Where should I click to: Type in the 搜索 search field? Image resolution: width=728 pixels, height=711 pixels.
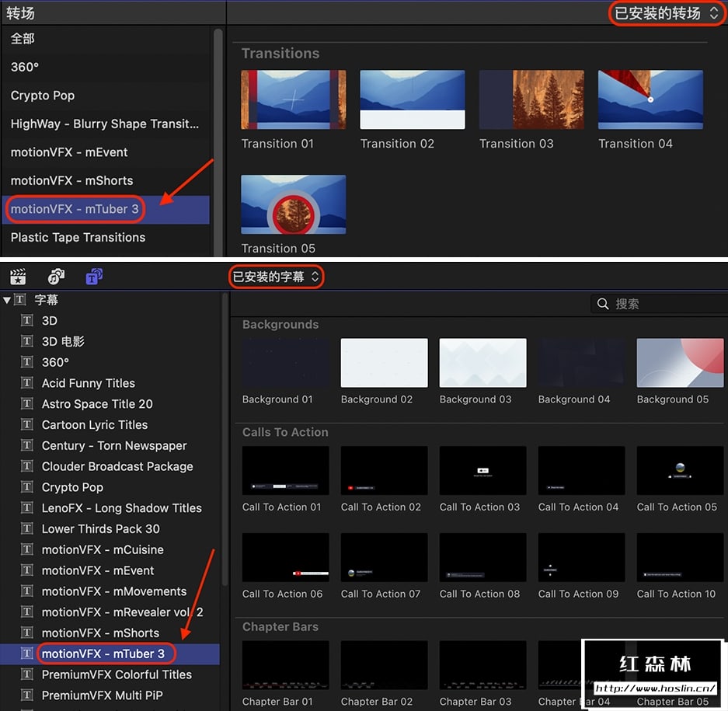point(660,304)
